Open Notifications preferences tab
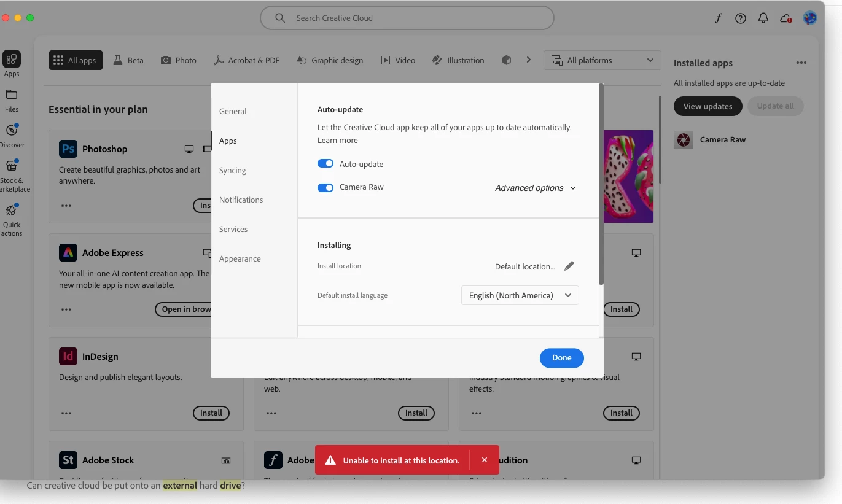Screen dimensions: 842x504 tap(241, 200)
